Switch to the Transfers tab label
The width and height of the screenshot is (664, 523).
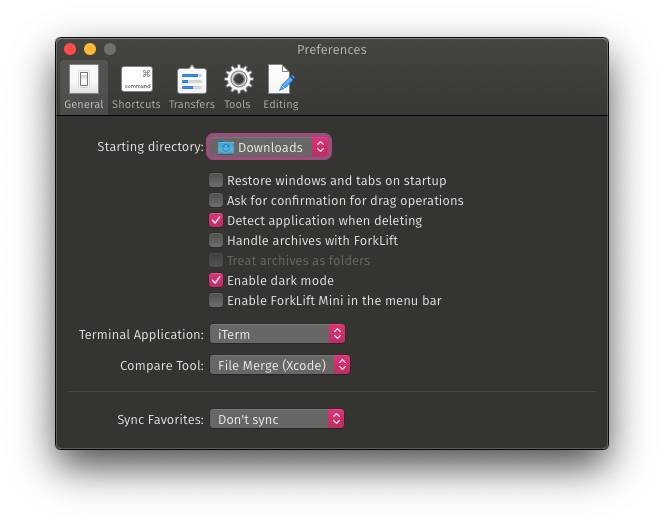tap(192, 104)
